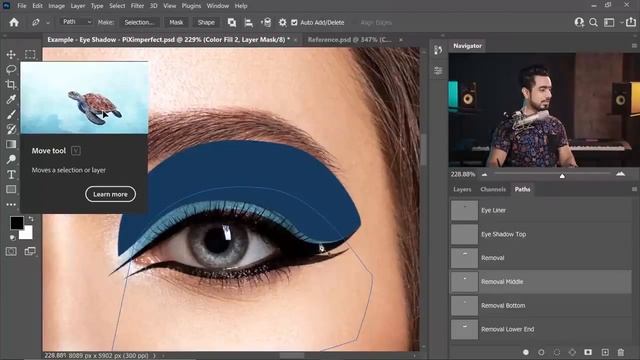This screenshot has width=640, height=360.
Task: Open the Navigator panel menu
Action: tap(634, 46)
